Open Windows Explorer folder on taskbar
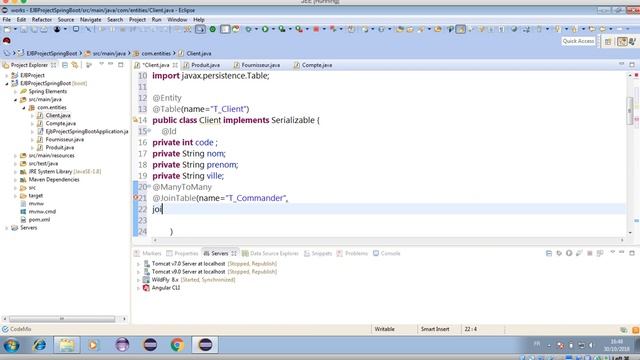Image resolution: width=640 pixels, height=360 pixels. [x=67, y=345]
